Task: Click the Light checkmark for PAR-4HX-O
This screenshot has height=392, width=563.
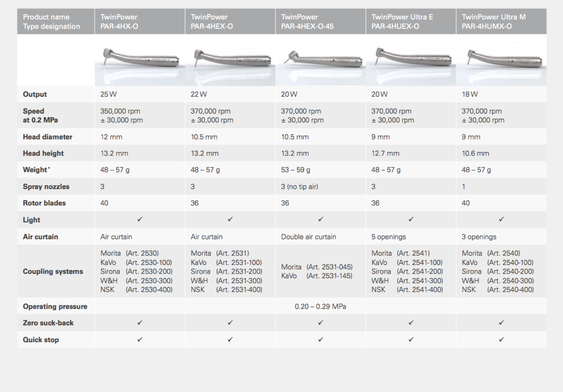Action: [x=140, y=219]
